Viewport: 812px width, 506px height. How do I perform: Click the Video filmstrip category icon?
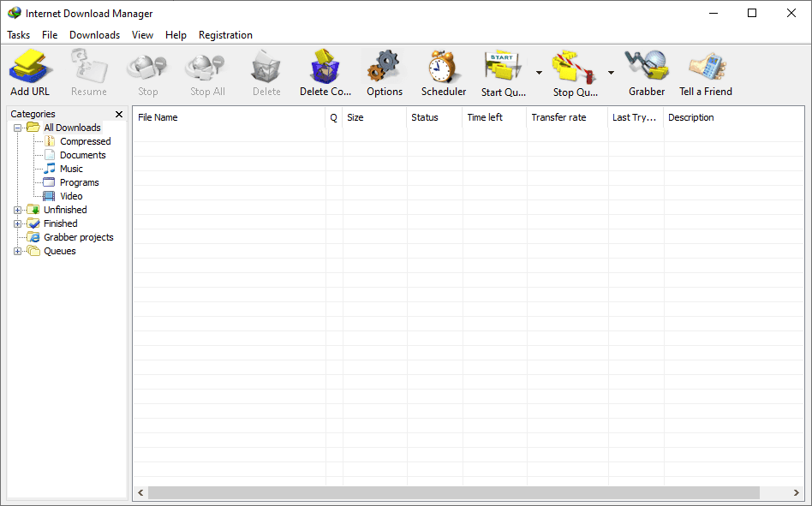point(49,196)
